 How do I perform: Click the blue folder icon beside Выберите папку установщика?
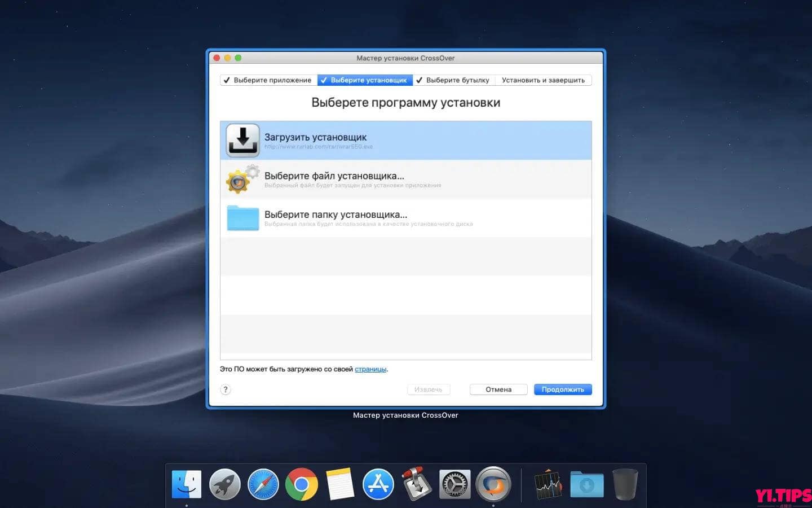pos(242,217)
